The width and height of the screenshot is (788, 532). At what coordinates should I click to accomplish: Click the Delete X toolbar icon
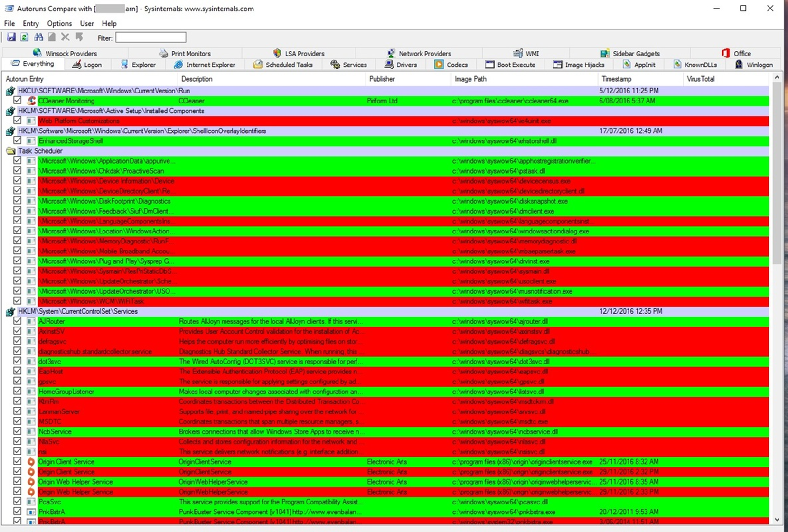point(65,37)
